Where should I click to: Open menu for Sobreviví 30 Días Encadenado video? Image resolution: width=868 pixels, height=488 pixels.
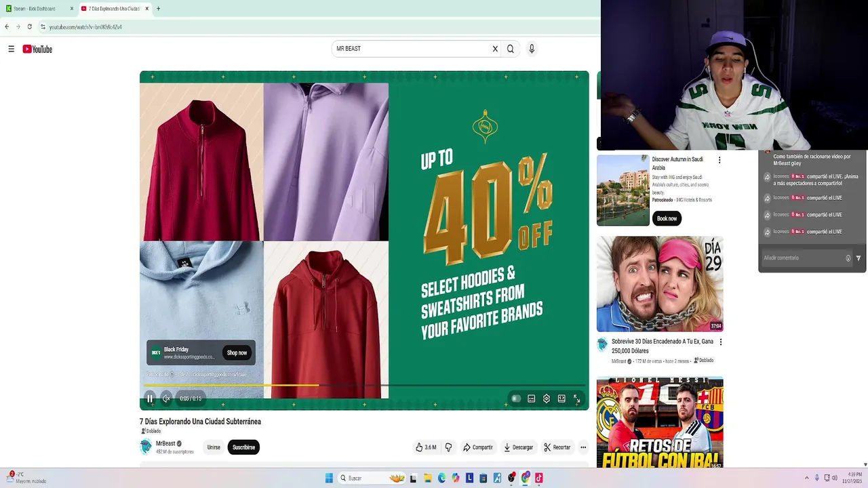pos(721,342)
